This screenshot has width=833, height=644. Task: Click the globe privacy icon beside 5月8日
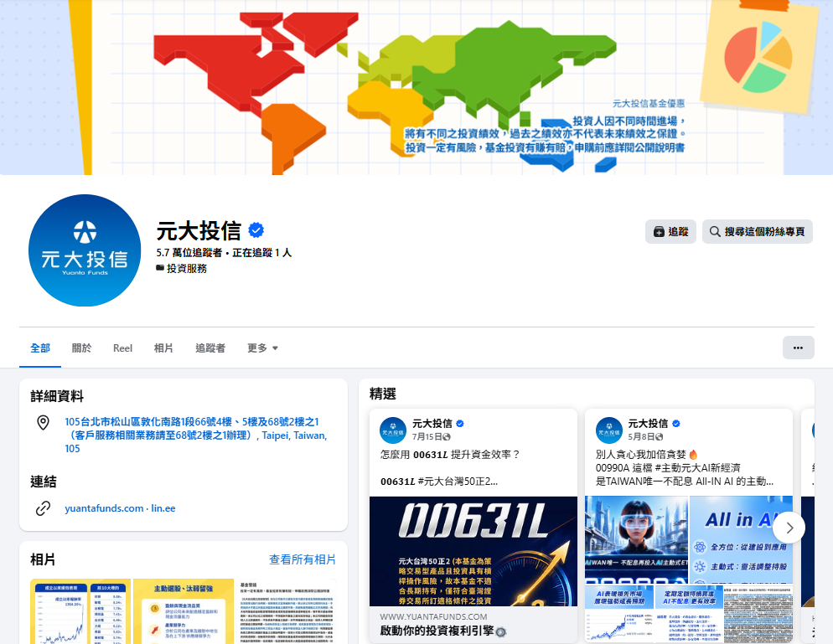(x=659, y=437)
